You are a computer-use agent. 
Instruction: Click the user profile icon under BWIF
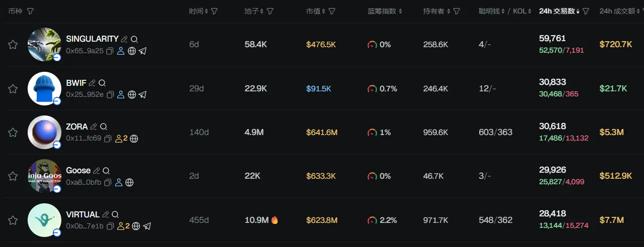(121, 94)
